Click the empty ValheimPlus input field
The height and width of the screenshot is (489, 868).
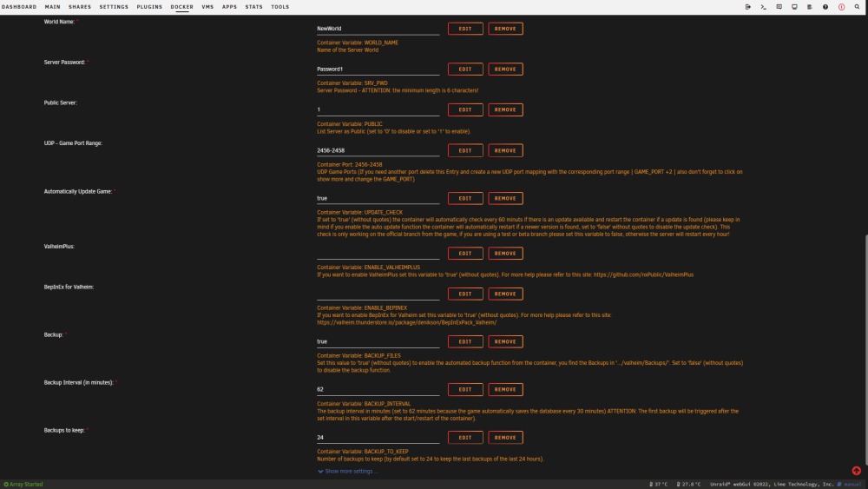pyautogui.click(x=378, y=253)
